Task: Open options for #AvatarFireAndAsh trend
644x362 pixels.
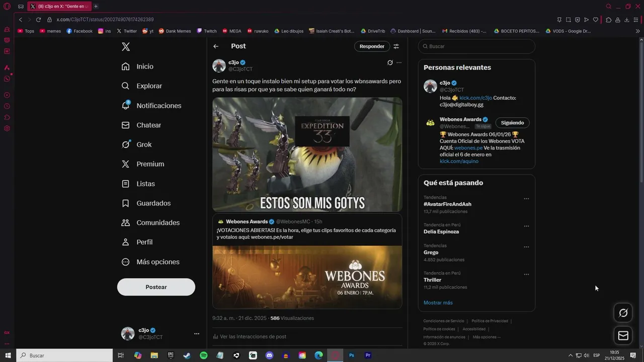Action: point(526,199)
